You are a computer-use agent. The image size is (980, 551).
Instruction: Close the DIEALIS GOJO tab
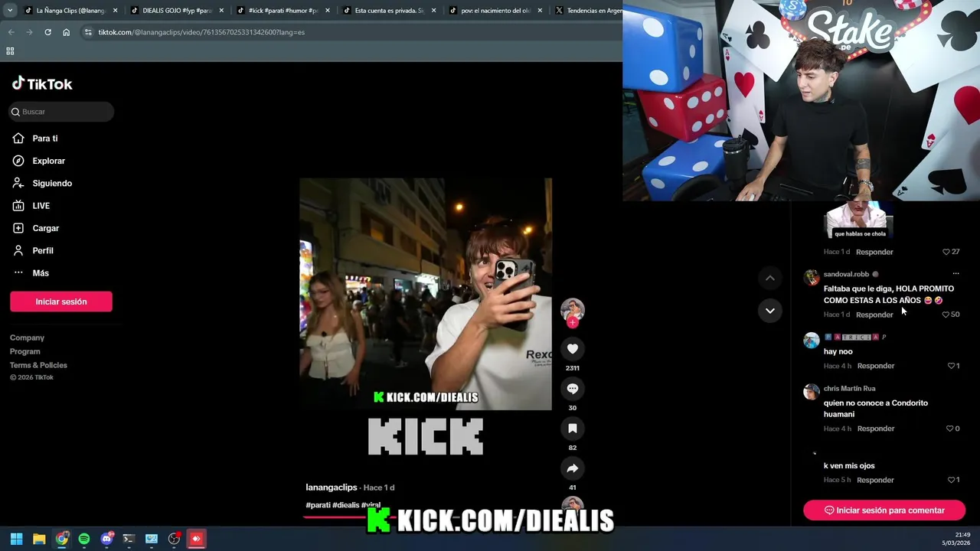pyautogui.click(x=222, y=11)
